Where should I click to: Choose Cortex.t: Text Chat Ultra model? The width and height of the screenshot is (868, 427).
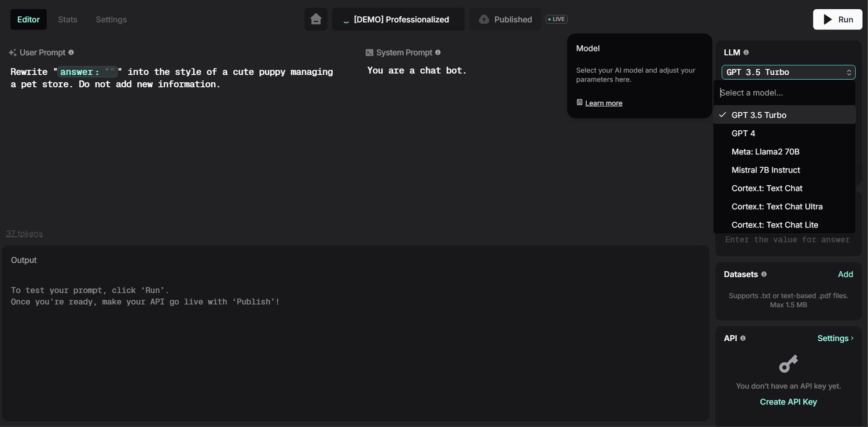[777, 206]
